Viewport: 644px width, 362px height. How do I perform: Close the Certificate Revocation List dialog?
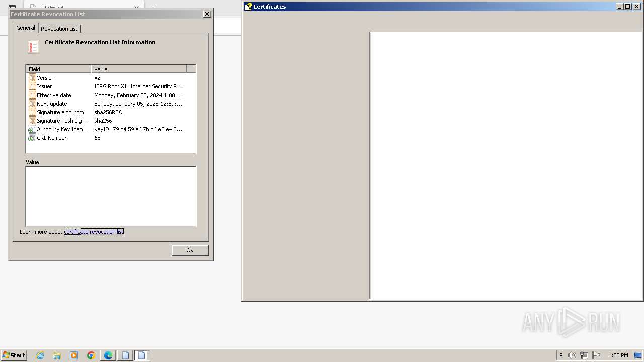[x=207, y=14]
